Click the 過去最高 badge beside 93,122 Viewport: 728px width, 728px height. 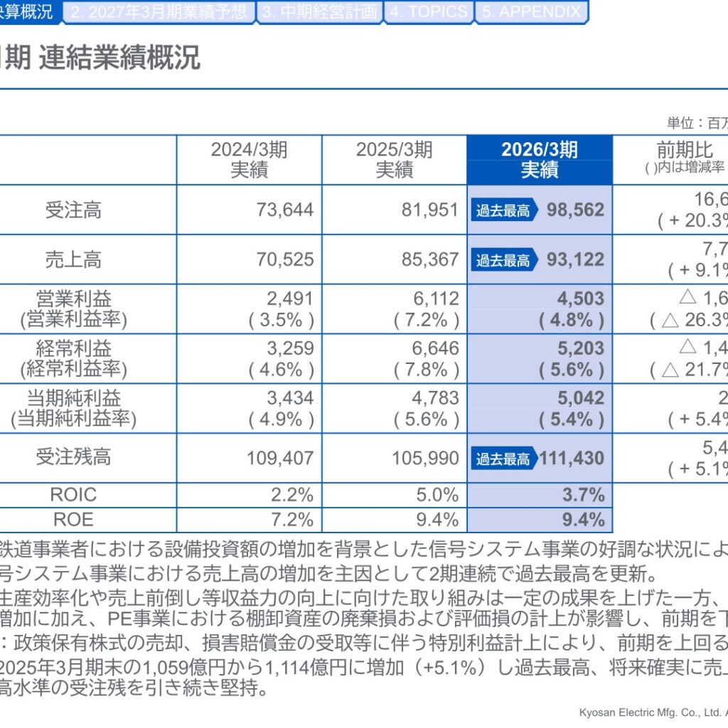point(504,260)
